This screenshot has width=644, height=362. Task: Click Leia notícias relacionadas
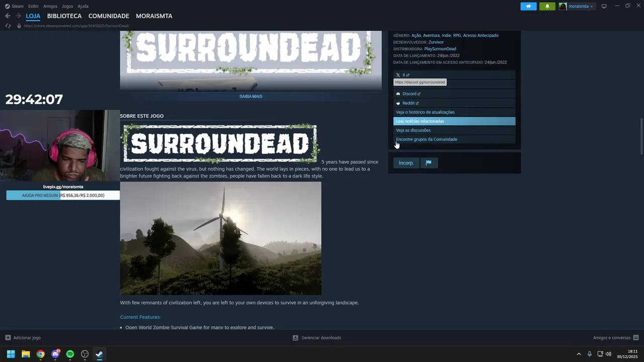[x=454, y=121]
